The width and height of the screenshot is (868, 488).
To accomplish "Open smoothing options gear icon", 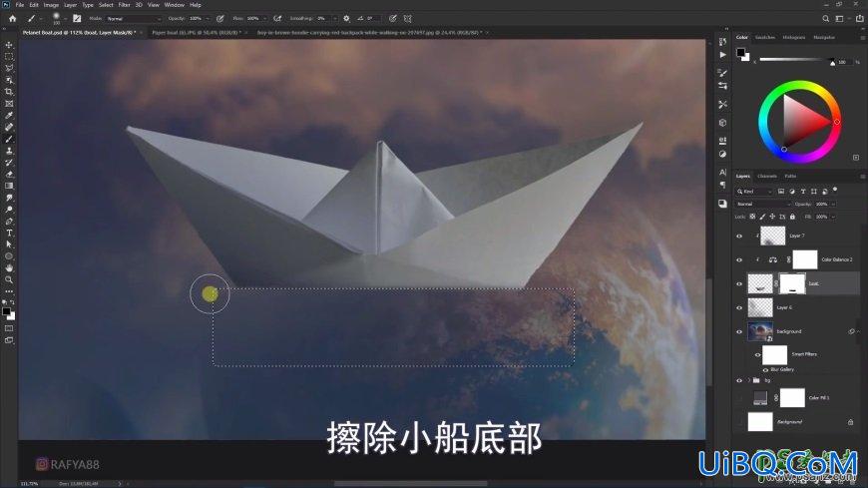I will 346,18.
